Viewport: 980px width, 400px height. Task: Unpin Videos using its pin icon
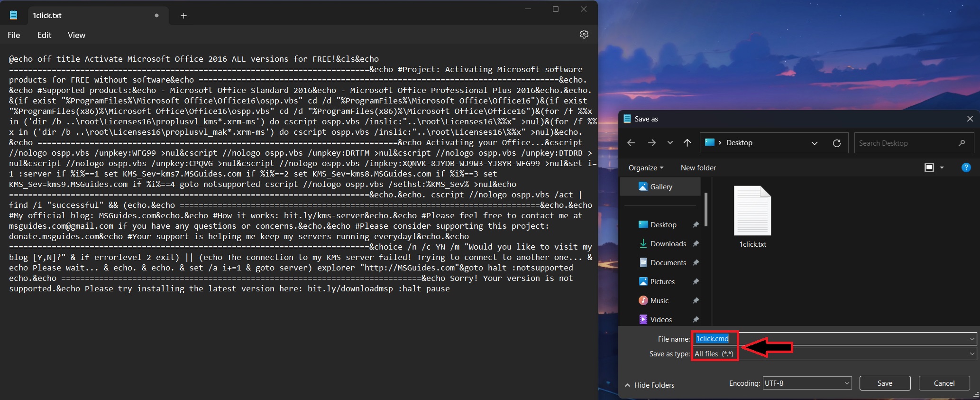pos(696,320)
